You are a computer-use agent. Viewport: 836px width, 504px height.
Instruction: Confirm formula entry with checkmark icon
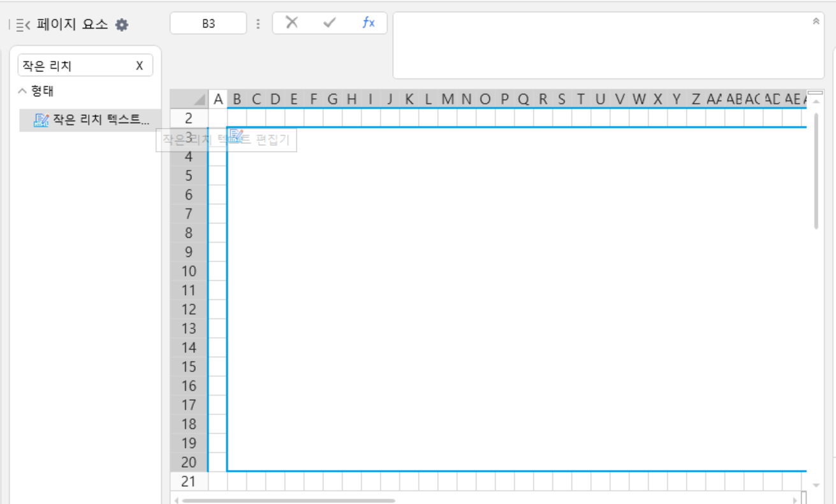pyautogui.click(x=330, y=23)
